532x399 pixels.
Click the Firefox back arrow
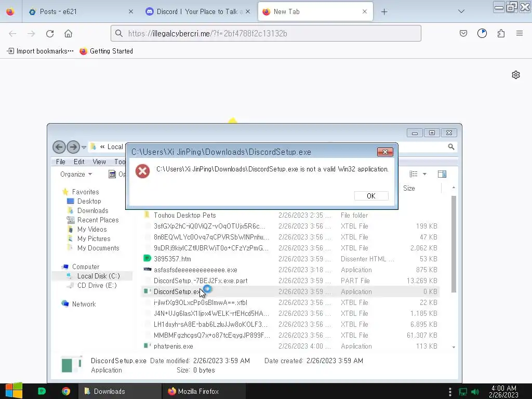(12, 33)
